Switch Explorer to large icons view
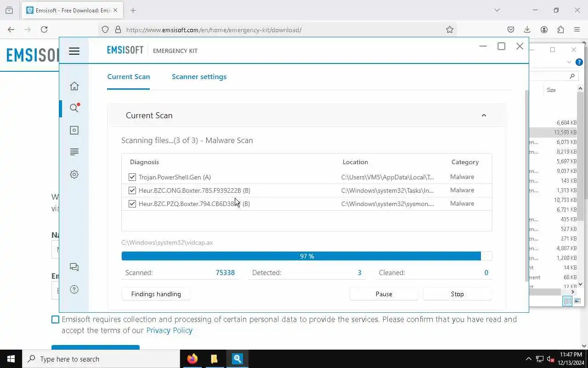 [x=577, y=301]
